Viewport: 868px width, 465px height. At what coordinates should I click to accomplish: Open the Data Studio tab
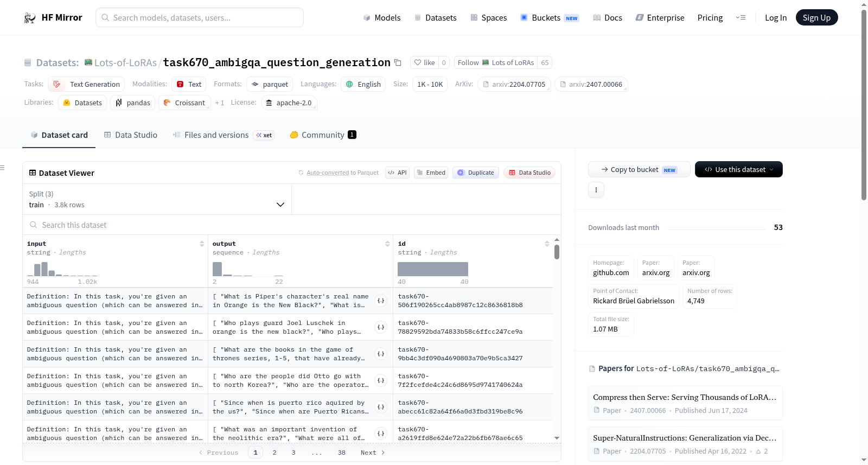131,135
